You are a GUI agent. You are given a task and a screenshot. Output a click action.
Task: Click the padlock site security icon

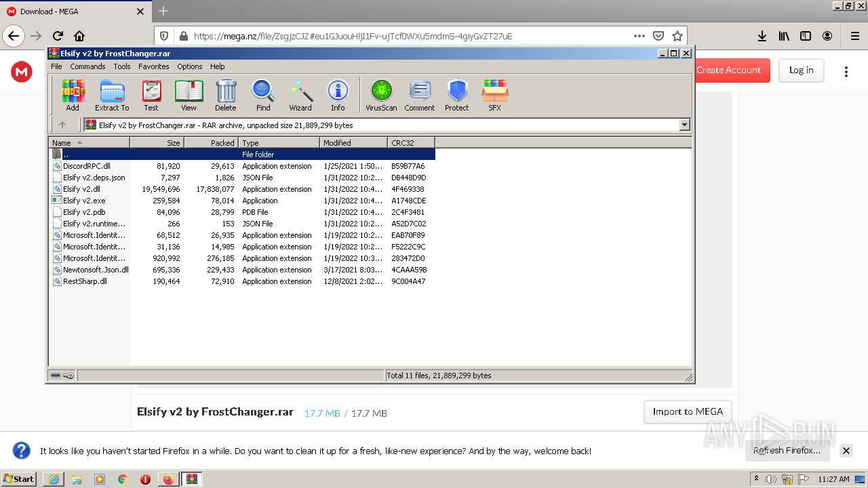pos(182,36)
